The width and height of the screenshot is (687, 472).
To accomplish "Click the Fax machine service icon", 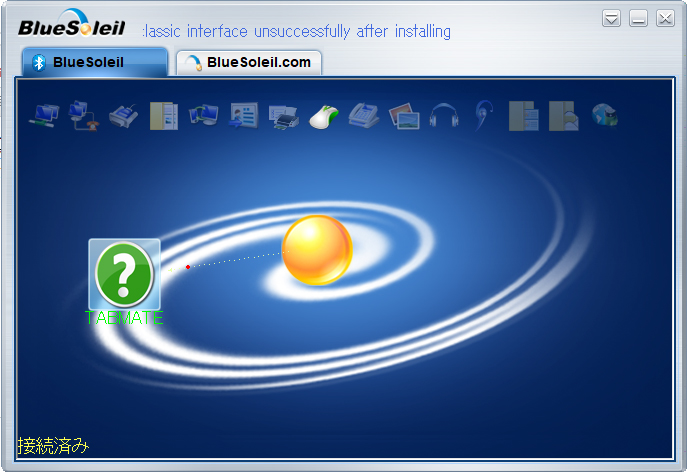I will [364, 116].
